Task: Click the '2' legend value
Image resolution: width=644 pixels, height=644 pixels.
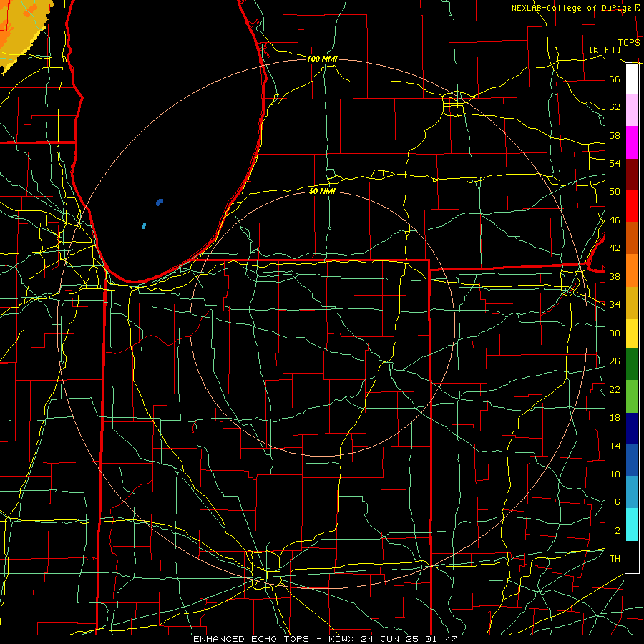Action: [x=618, y=531]
